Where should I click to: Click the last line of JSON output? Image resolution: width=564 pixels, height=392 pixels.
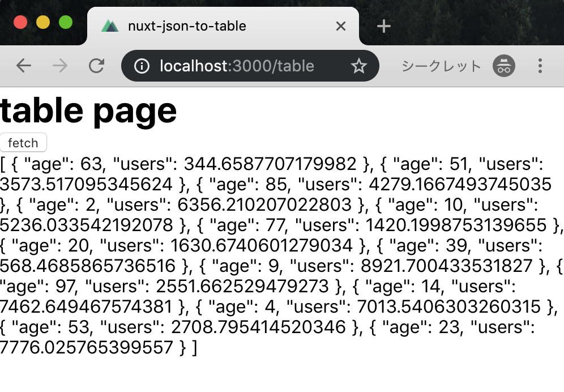(99, 347)
